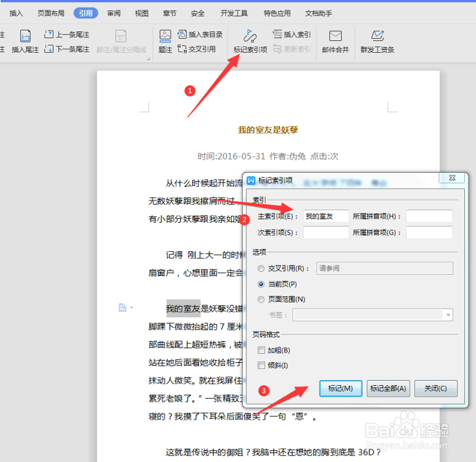476x462 pixels.
Task: Open the Chapter (章节) tab
Action: tap(169, 13)
